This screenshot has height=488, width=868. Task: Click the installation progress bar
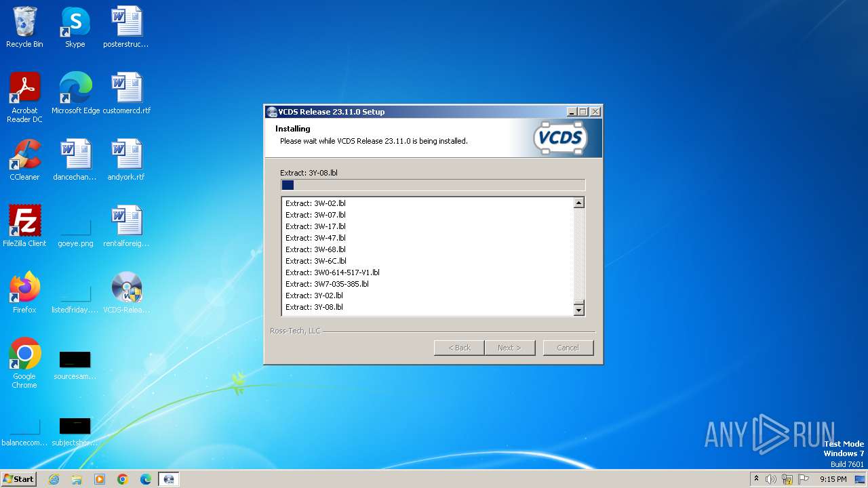(x=433, y=185)
